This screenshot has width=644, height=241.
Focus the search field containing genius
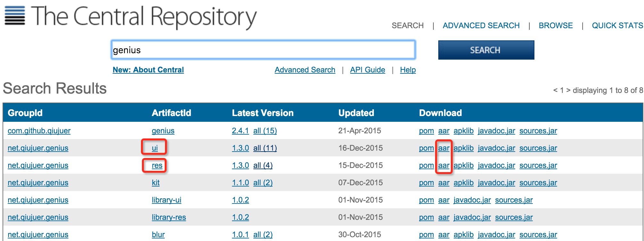[263, 50]
